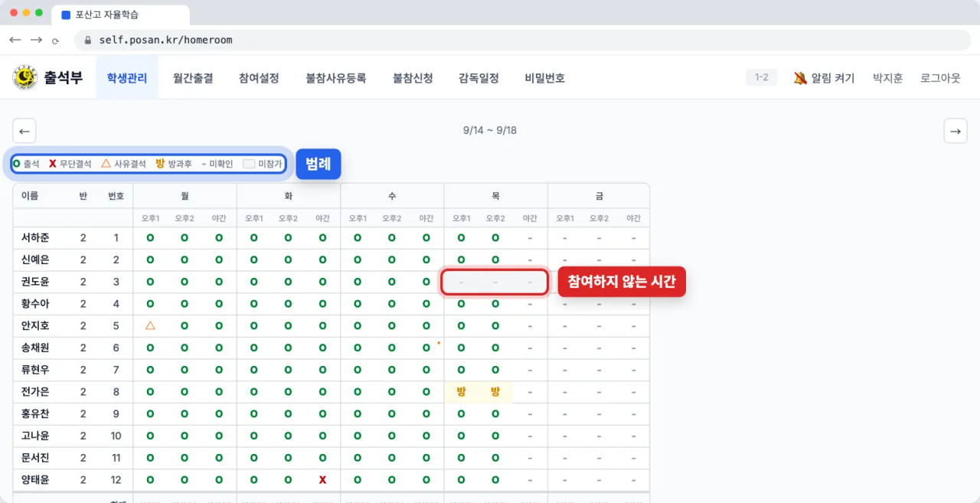Screen dimensions: 980x503
Task: Open the 참여설정 menu
Action: pyautogui.click(x=259, y=77)
